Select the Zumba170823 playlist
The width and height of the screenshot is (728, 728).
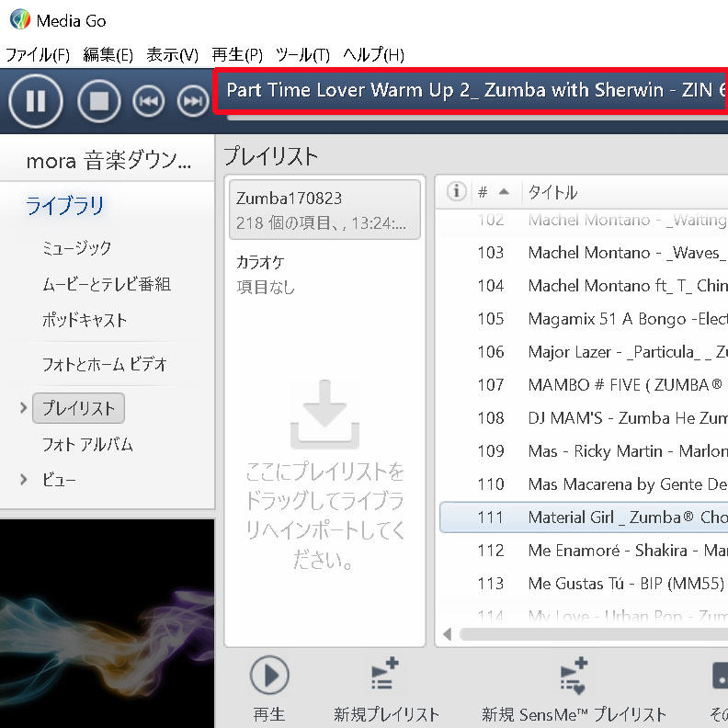(x=325, y=210)
